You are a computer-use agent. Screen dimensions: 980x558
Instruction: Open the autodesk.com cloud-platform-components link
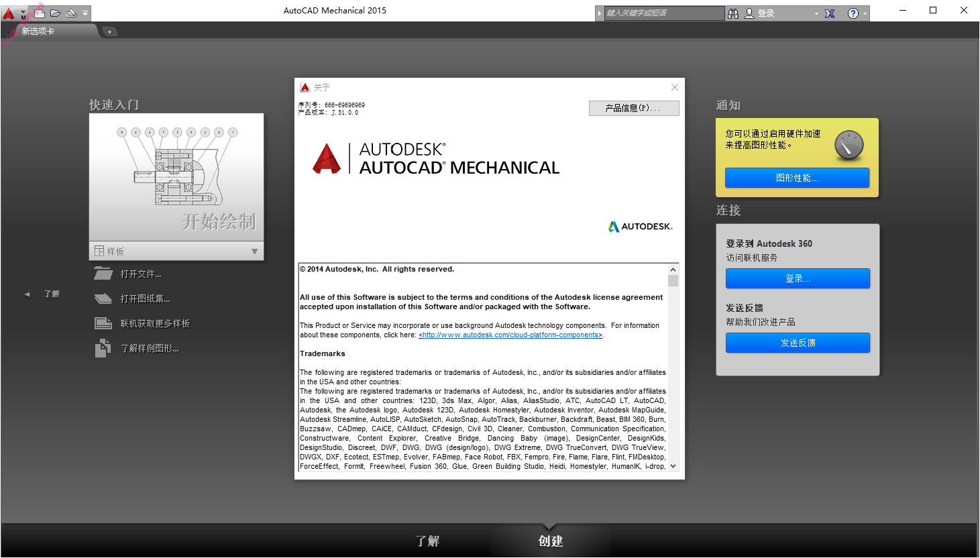pyautogui.click(x=510, y=335)
